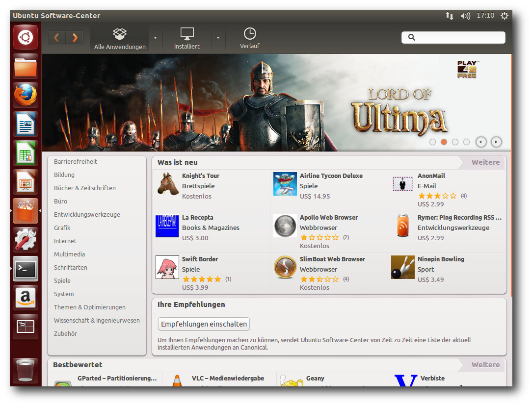
Task: Open Terminal from the launcher
Action: click(x=26, y=269)
